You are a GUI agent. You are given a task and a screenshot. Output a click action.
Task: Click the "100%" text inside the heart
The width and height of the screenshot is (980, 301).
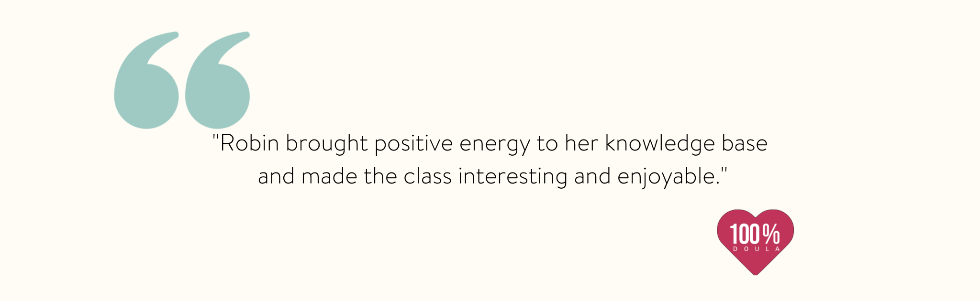755,235
